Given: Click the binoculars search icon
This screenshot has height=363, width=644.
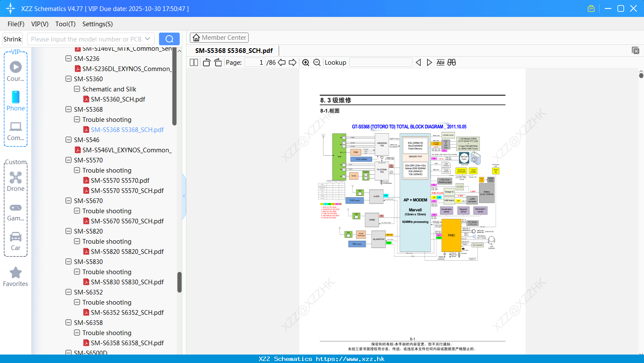Looking at the screenshot, I should tap(452, 63).
